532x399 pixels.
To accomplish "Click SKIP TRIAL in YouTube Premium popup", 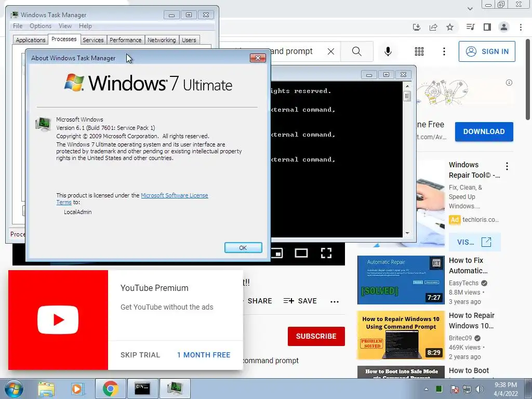I will [x=140, y=355].
